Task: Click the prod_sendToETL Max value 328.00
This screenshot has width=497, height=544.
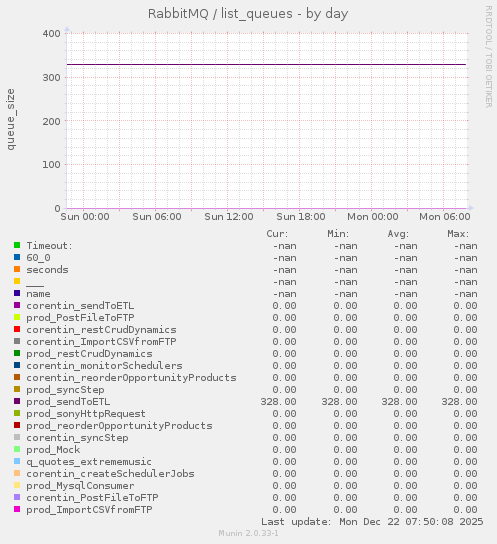Action: click(x=460, y=401)
